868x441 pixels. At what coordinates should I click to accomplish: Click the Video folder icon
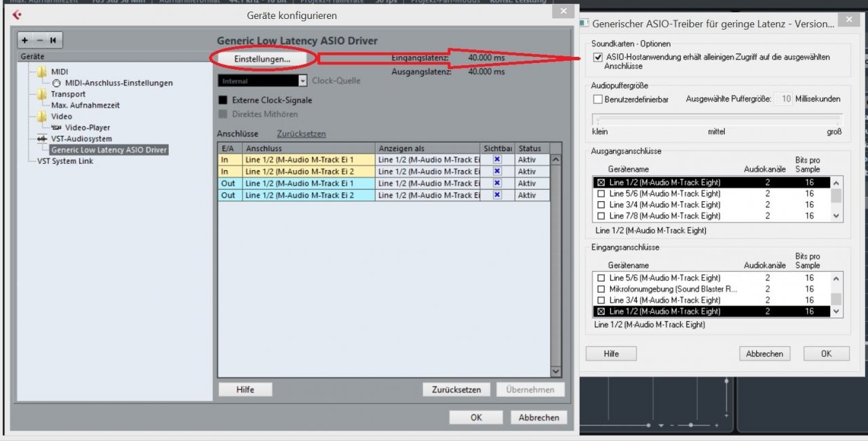[x=42, y=117]
